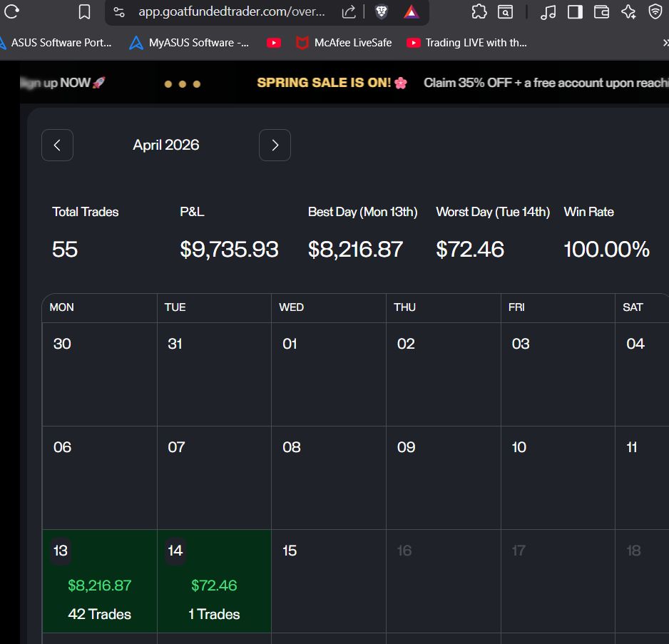Click the bookmark icon in the toolbar

(x=84, y=11)
